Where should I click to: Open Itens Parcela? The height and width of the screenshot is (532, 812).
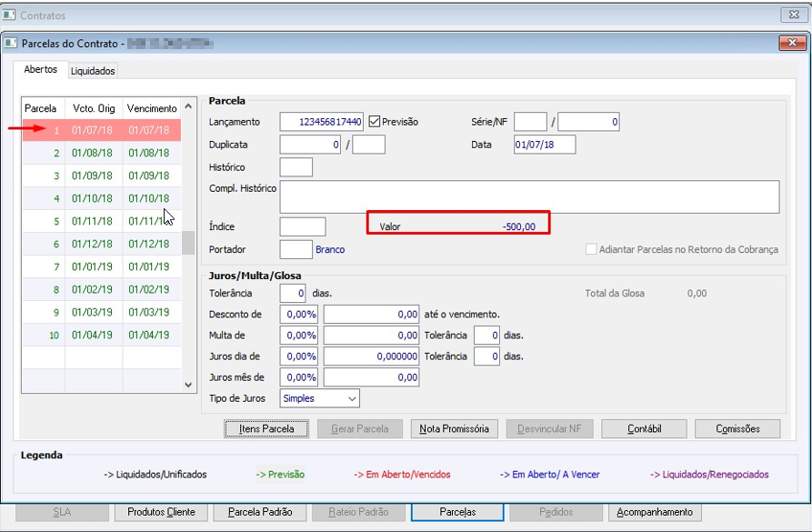tap(266, 429)
